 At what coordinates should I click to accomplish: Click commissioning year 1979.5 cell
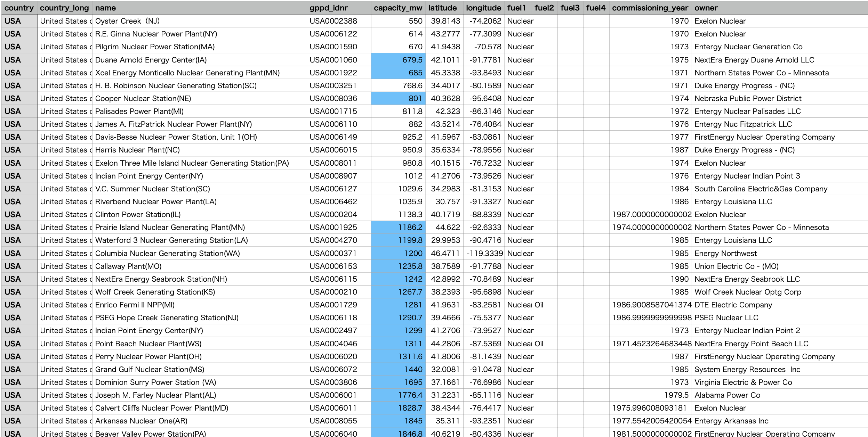point(676,395)
